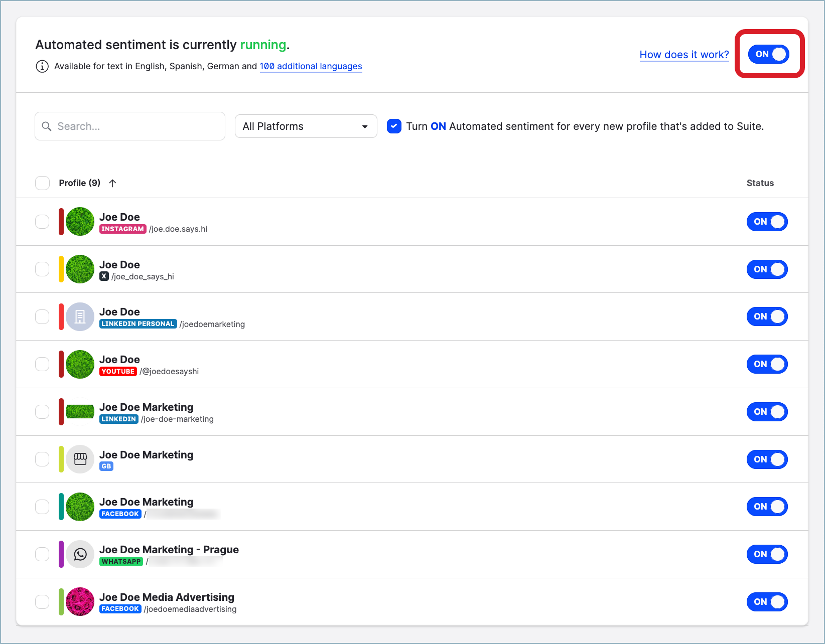Click the LinkedIn Personal badge on joedoemarketing
Image resolution: width=825 pixels, height=644 pixels.
pyautogui.click(x=137, y=324)
